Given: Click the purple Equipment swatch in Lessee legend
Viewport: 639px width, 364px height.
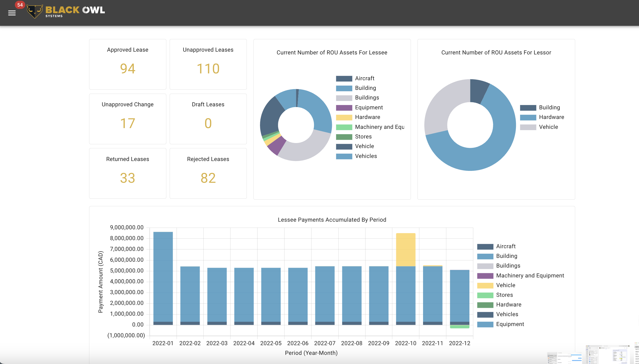Looking at the screenshot, I should point(344,108).
